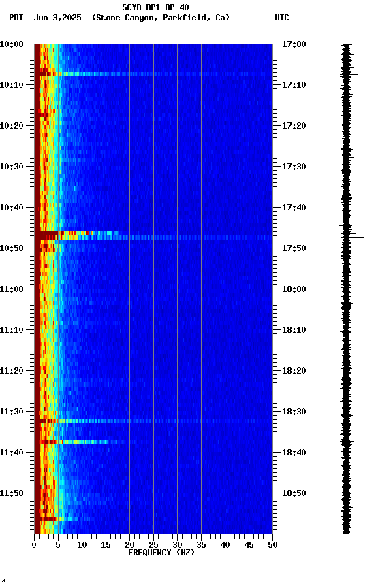The height and width of the screenshot is (588, 376).
Task: Click the '11:40' PDT time label
Action: click(12, 453)
